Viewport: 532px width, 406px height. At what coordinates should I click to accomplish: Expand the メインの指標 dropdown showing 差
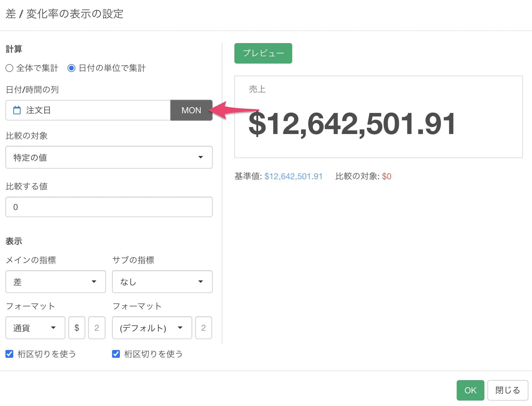coord(56,282)
